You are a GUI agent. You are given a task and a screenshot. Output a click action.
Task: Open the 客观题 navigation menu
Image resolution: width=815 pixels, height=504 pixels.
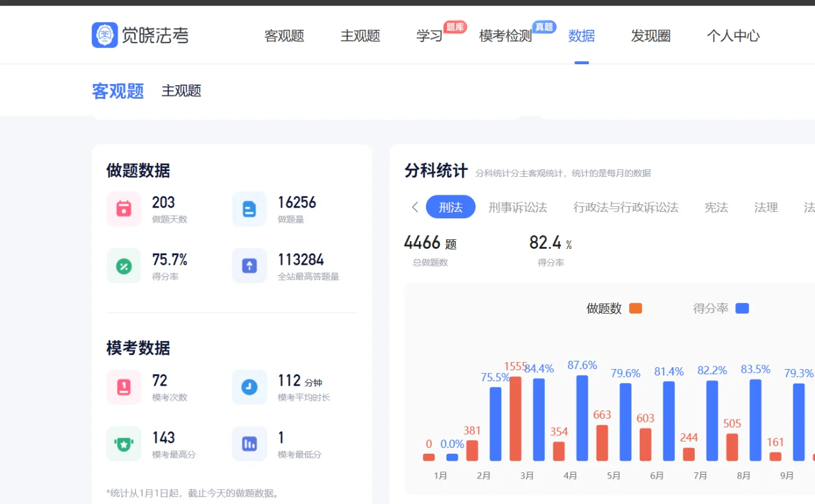click(284, 36)
